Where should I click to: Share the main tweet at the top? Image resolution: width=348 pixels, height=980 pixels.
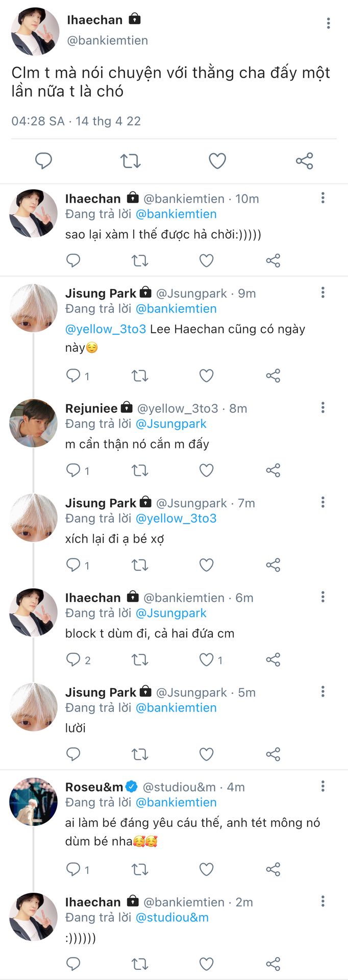pyautogui.click(x=304, y=161)
